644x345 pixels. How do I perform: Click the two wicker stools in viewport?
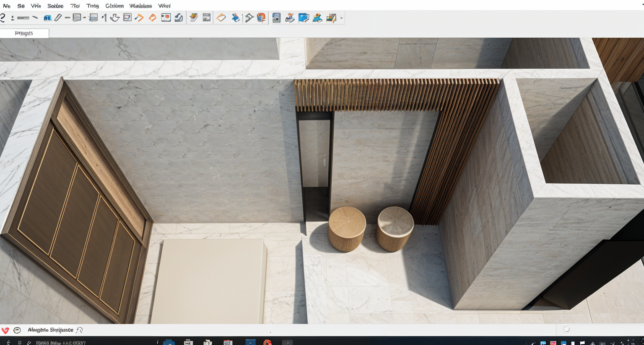coord(371,229)
